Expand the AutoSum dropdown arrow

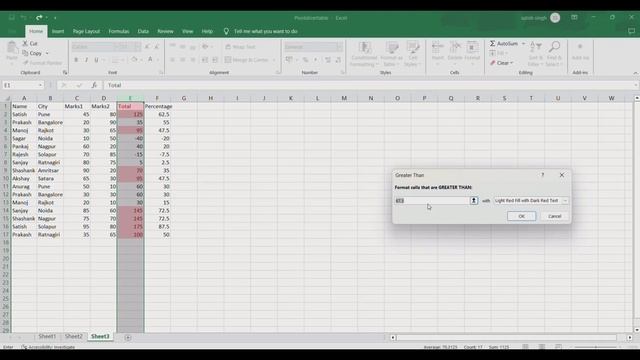(523, 43)
